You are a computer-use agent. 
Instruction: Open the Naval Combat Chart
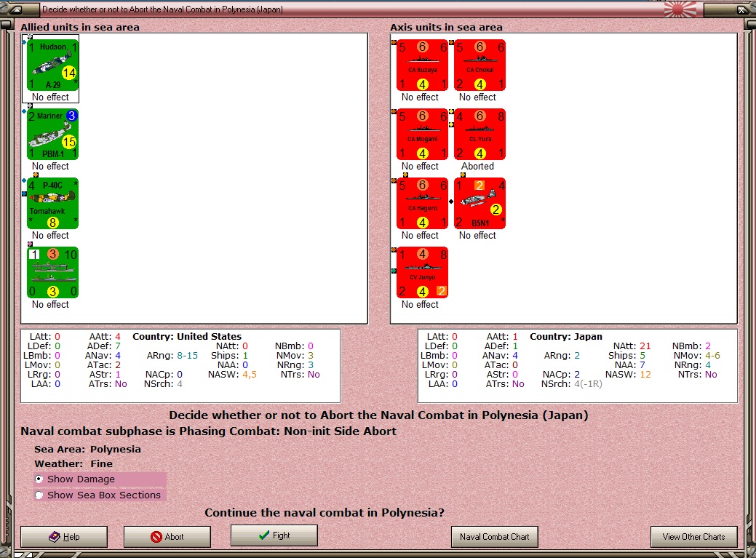pos(495,537)
